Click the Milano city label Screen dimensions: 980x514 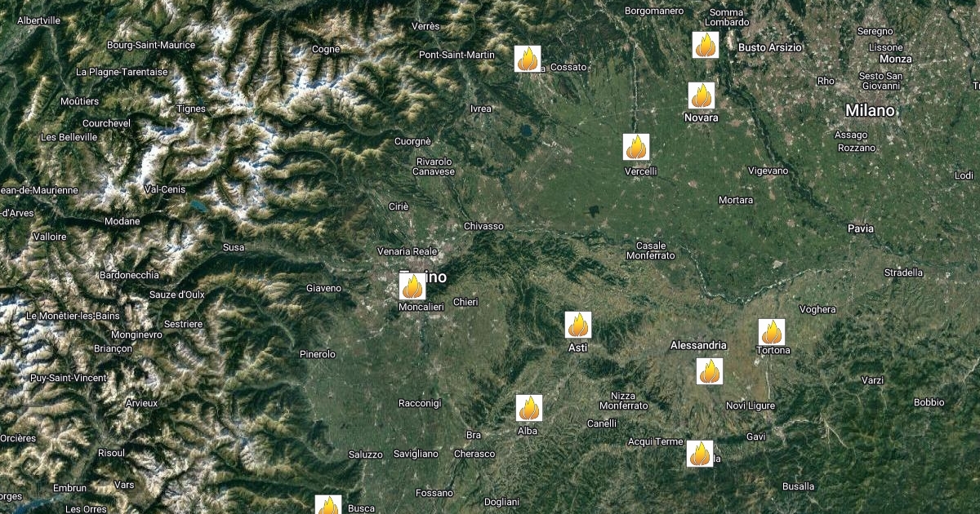tap(870, 110)
